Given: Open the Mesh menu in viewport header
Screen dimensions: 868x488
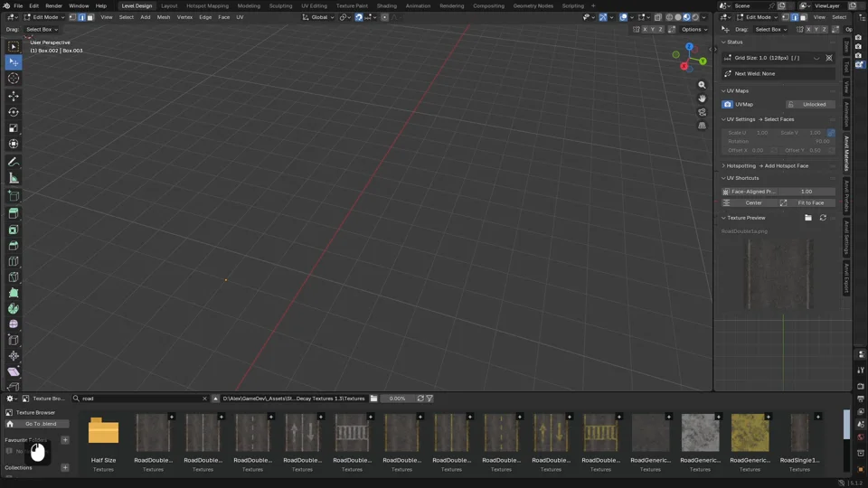Looking at the screenshot, I should [x=164, y=17].
